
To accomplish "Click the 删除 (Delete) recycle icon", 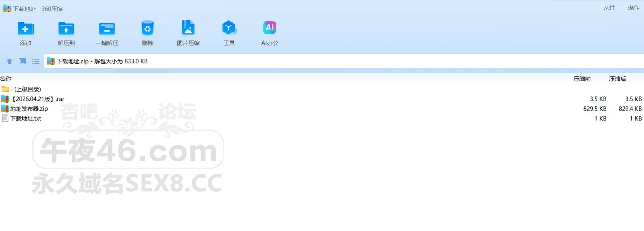I will tap(147, 28).
